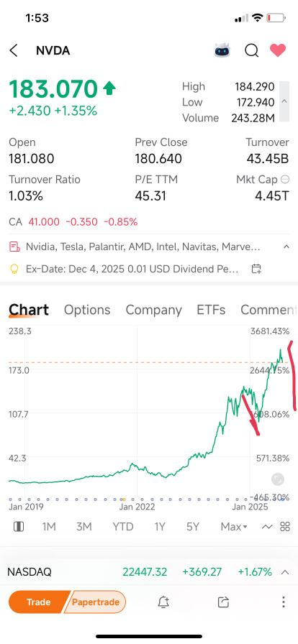
Task: Collapse the Nvidia, Tesla, Palantir news row
Action: pos(286,247)
